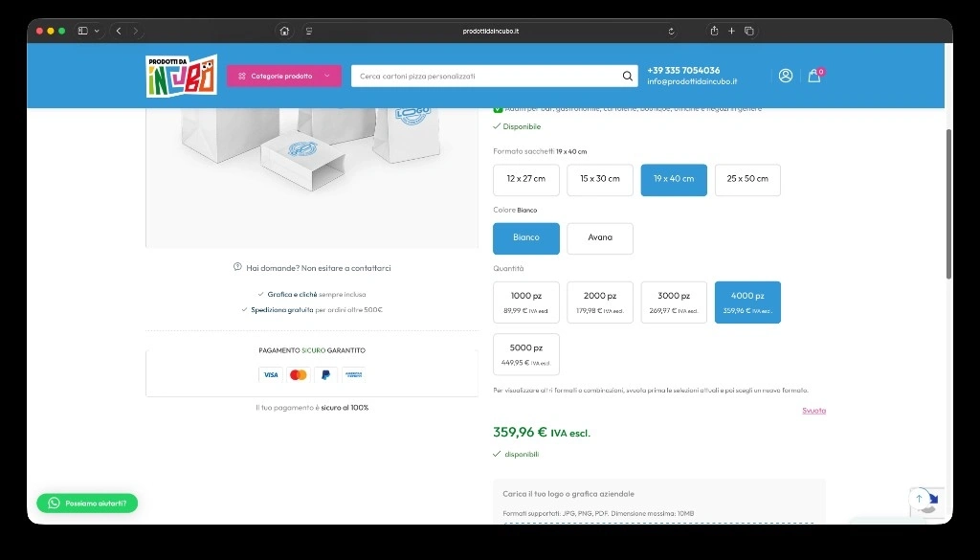Image resolution: width=980 pixels, height=560 pixels.
Task: Click the Prodotti da Incubo logo
Action: click(x=181, y=76)
